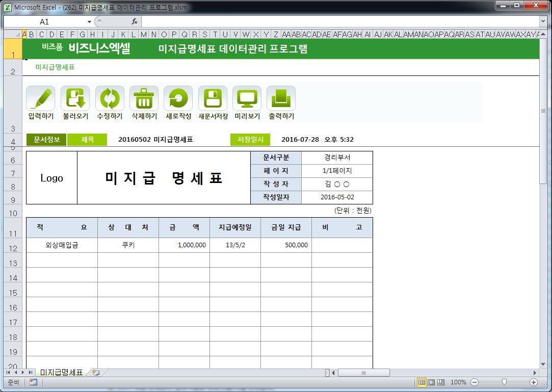552x392 pixels.
Task: Expand the formula bar
Action: coord(543,21)
